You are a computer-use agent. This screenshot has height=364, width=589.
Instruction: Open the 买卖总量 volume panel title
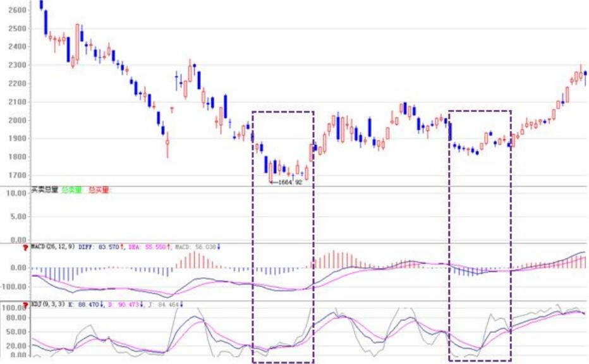(44, 189)
